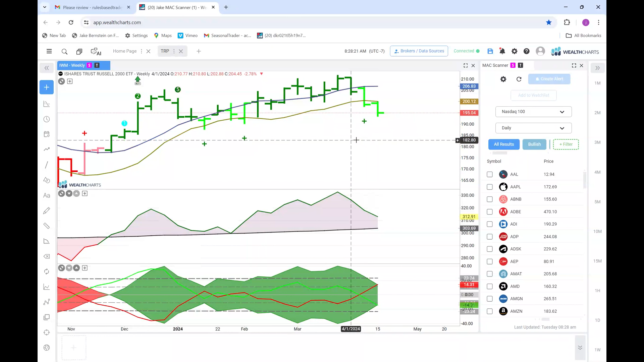644x362 pixels.
Task: Collapse the left toolbar with double chevron
Action: click(47, 68)
